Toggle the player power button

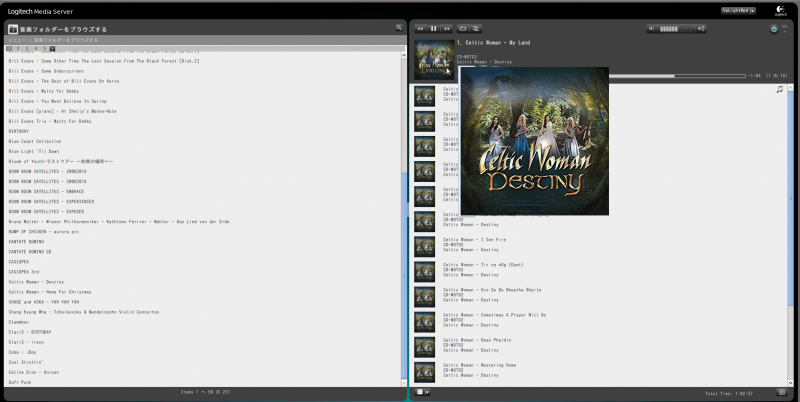774,29
